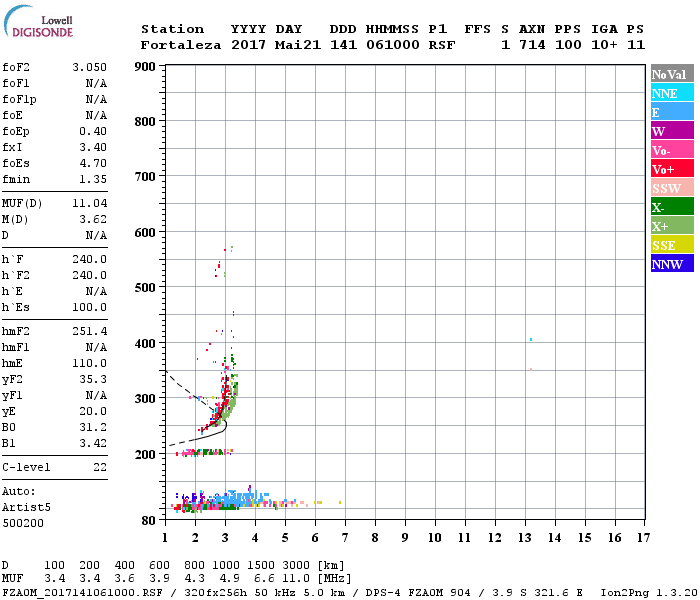Click the C-level value 22
This screenshot has height=600, width=700.
pos(100,467)
